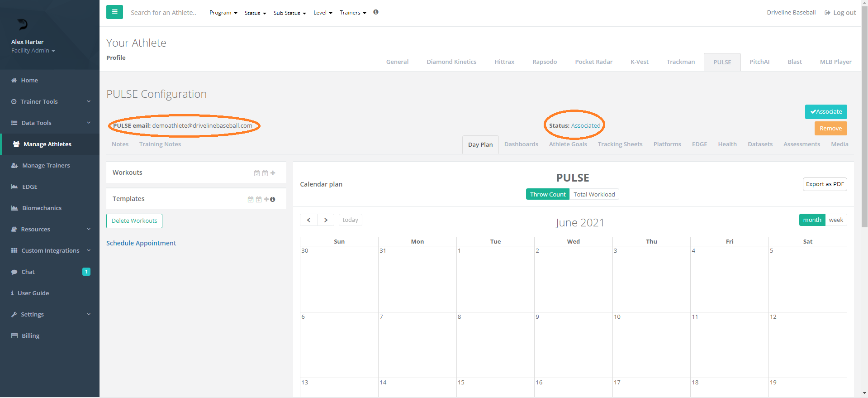
Task: Click the info icon after Trainers filter
Action: pyautogui.click(x=376, y=12)
